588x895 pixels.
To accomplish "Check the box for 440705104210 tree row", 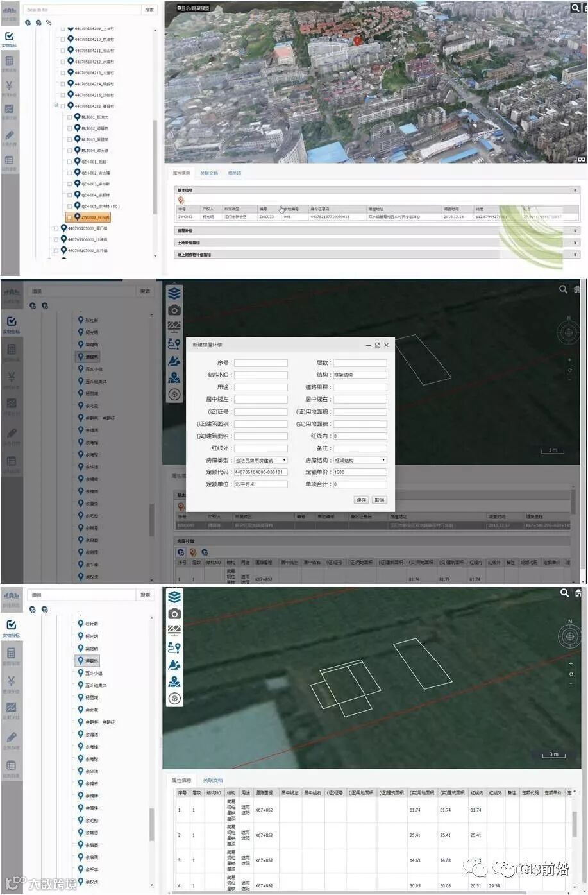I will [x=62, y=40].
